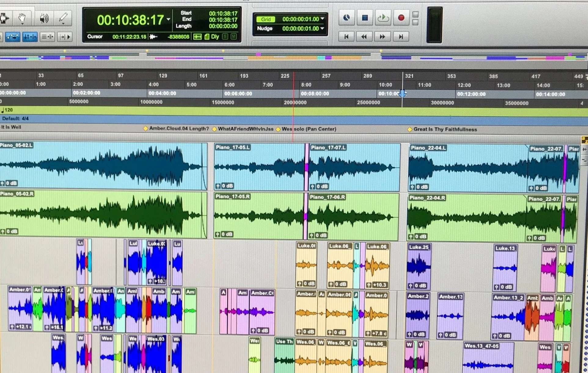The width and height of the screenshot is (588, 373).
Task: Click Return to Zero transport button
Action: point(346,37)
